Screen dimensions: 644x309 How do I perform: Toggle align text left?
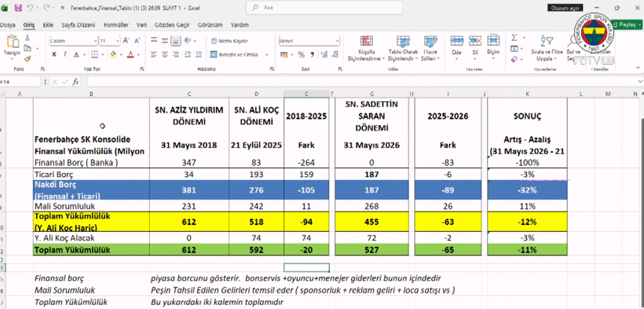click(154, 54)
